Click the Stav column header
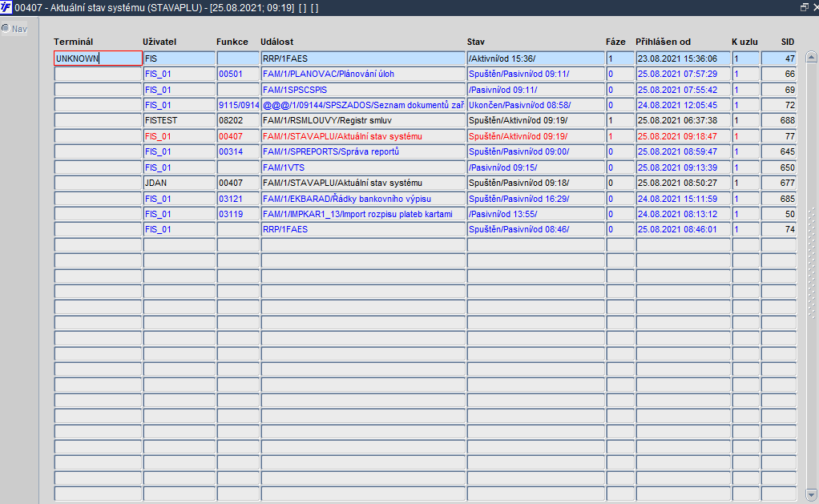 476,42
